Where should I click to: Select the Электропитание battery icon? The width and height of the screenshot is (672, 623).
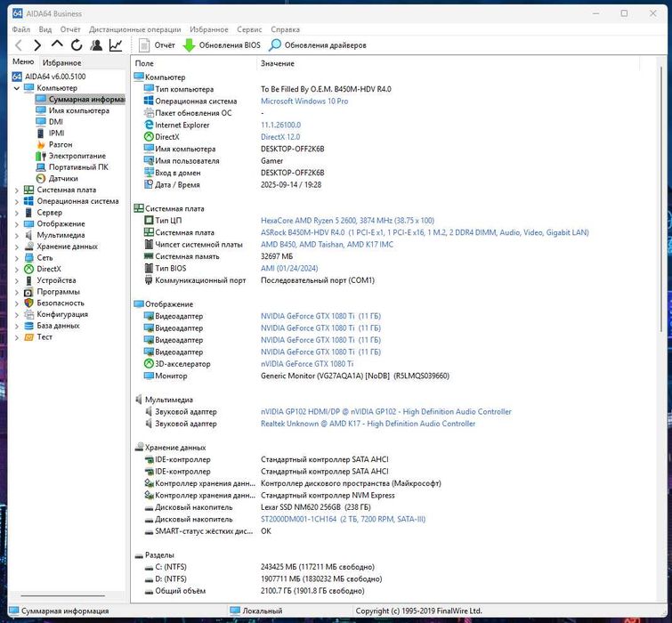click(41, 156)
